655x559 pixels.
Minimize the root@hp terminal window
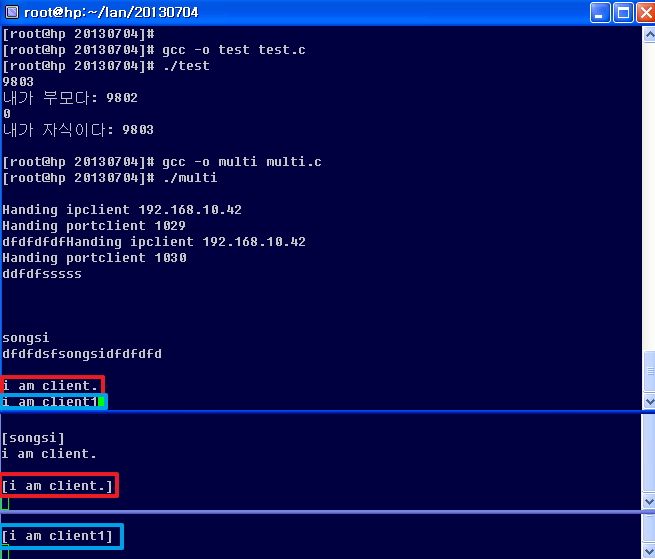tap(600, 12)
